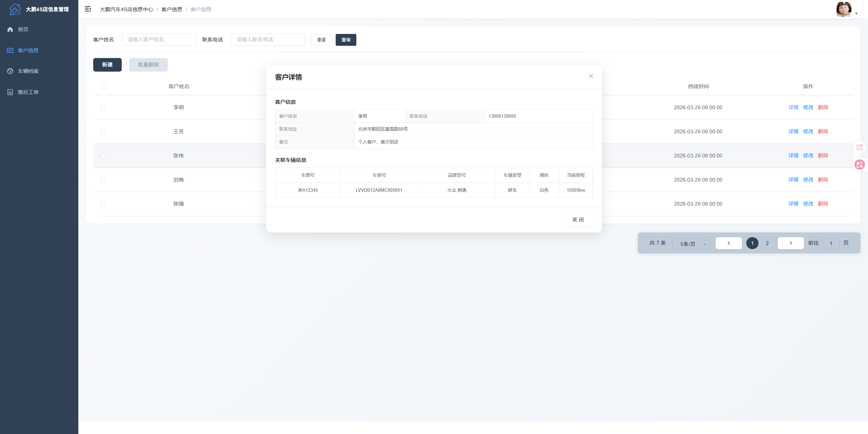This screenshot has width=868, height=434.
Task: Click VIN LVVDB12A8MC000001 cell
Action: [379, 190]
